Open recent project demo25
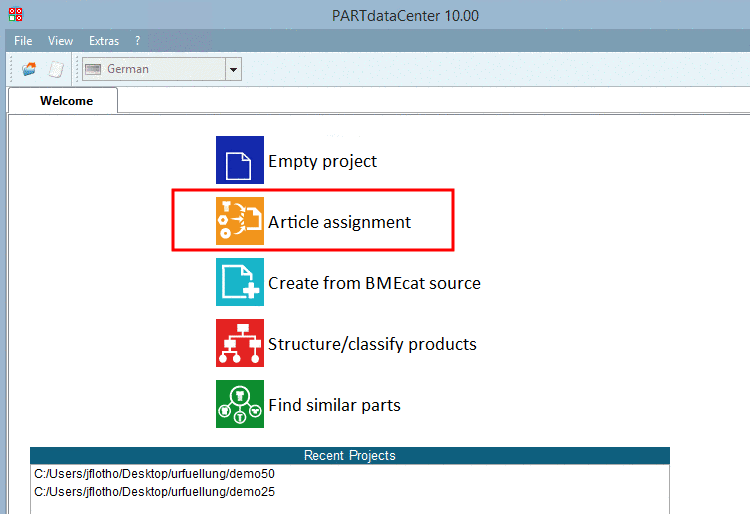 pyautogui.click(x=154, y=492)
